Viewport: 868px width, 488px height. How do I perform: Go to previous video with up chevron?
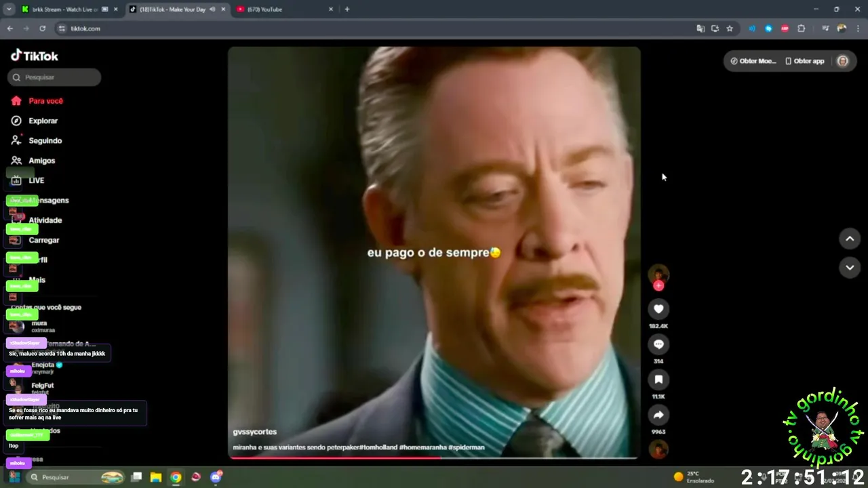850,239
